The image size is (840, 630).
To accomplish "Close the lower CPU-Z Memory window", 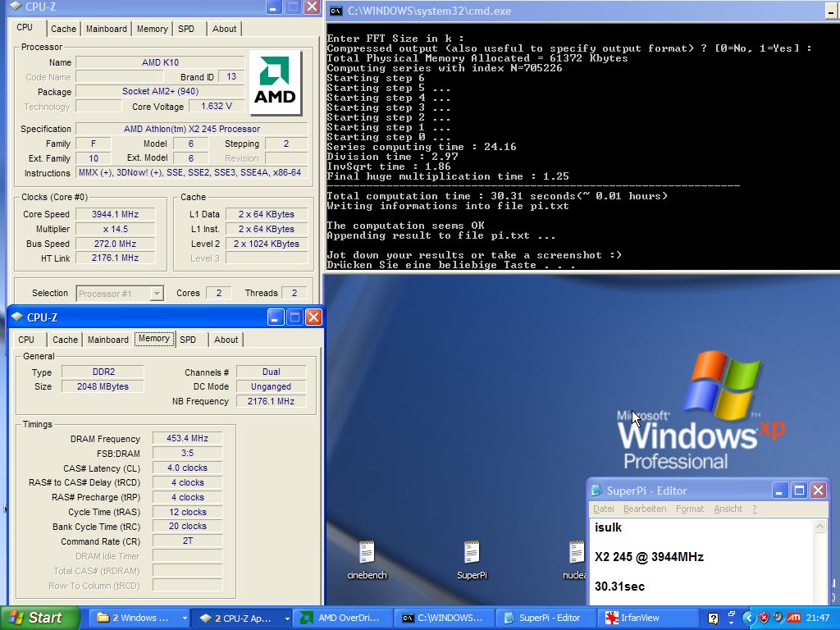I will (x=313, y=317).
